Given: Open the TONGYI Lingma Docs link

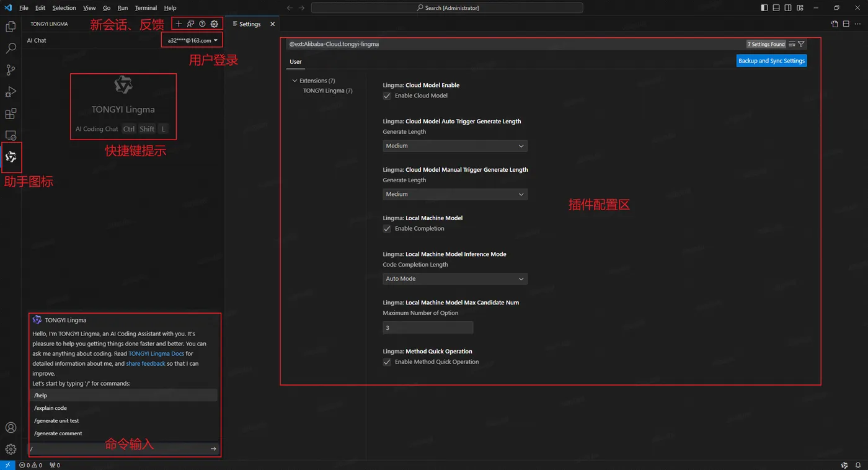Looking at the screenshot, I should point(156,353).
